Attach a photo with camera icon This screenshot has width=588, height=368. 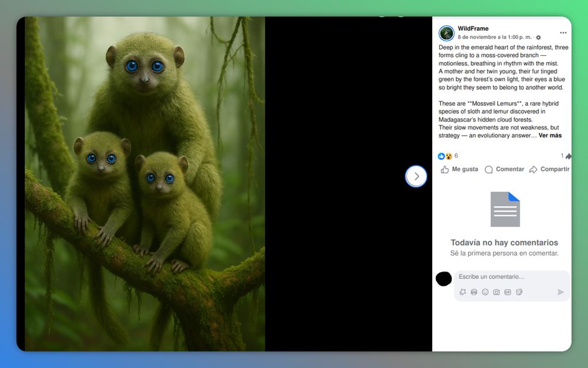pyautogui.click(x=496, y=292)
